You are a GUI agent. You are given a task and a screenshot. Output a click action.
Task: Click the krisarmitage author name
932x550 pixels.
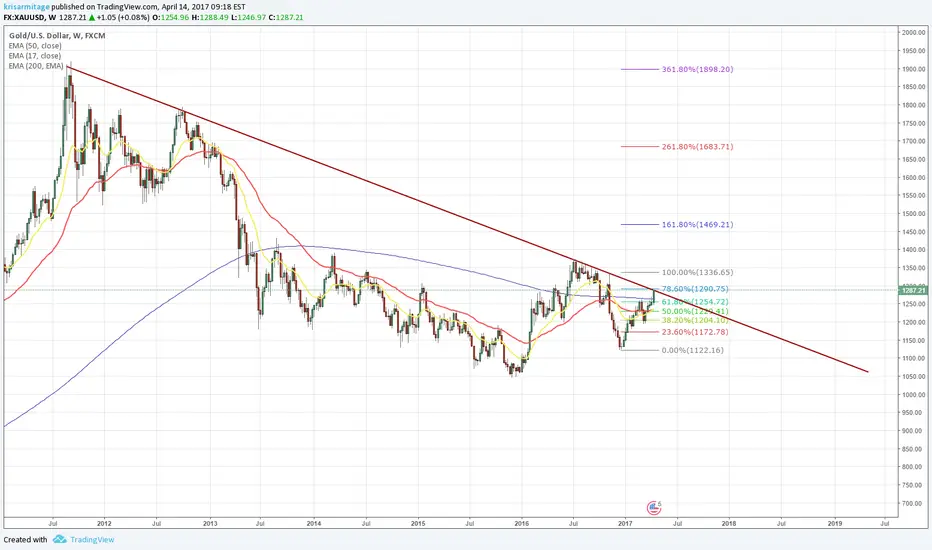tap(26, 7)
